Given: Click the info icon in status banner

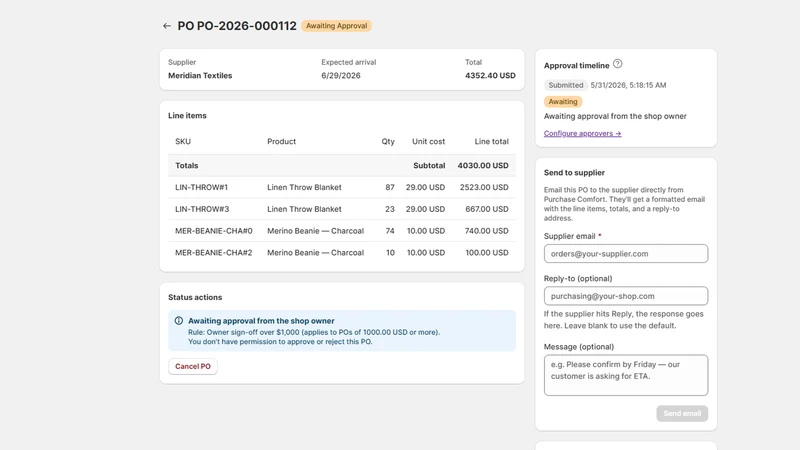Looking at the screenshot, I should click(x=179, y=321).
